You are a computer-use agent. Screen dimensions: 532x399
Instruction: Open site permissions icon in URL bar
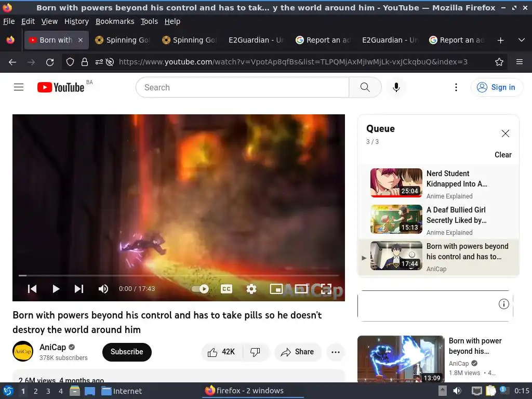point(99,62)
